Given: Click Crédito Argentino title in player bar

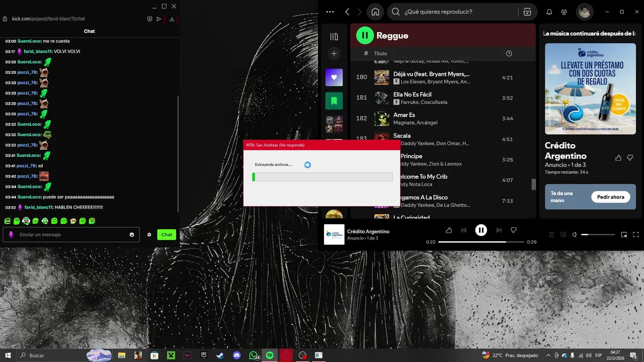Looking at the screenshot, I should pos(368,231).
